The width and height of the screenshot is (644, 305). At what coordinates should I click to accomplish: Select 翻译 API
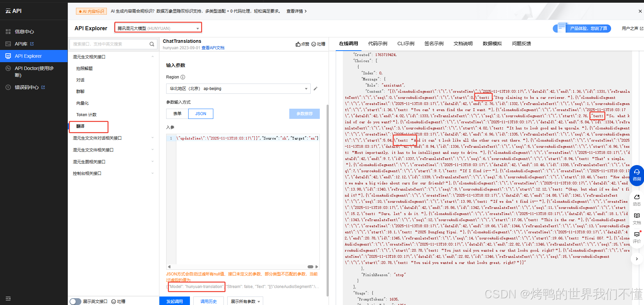(x=80, y=126)
